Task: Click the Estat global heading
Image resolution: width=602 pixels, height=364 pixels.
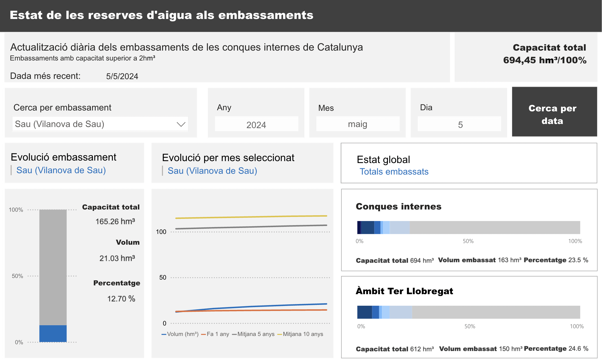Action: click(x=383, y=159)
